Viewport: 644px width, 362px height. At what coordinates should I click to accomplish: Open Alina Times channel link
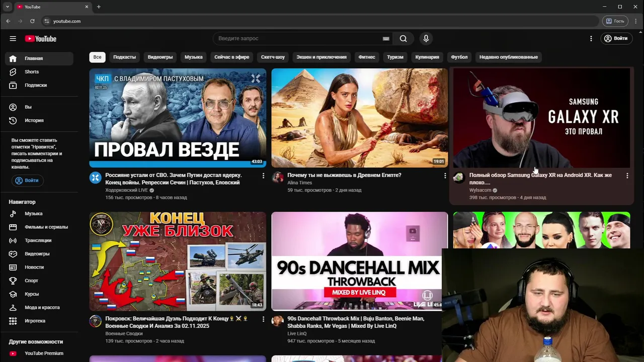tap(299, 183)
